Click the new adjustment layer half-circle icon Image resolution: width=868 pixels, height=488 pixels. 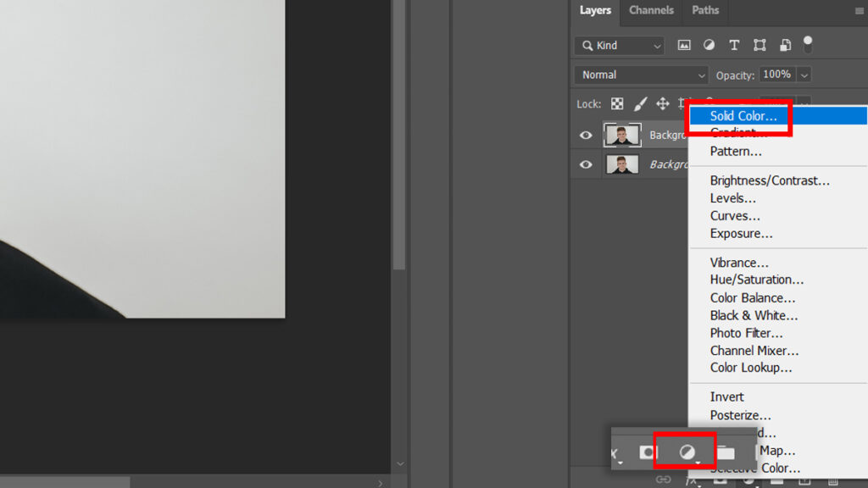coord(687,452)
